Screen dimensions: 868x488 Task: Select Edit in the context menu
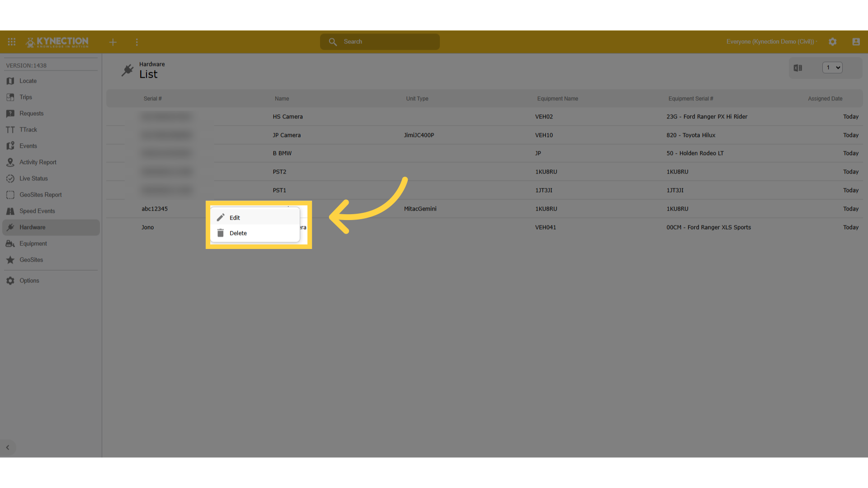[x=255, y=217]
